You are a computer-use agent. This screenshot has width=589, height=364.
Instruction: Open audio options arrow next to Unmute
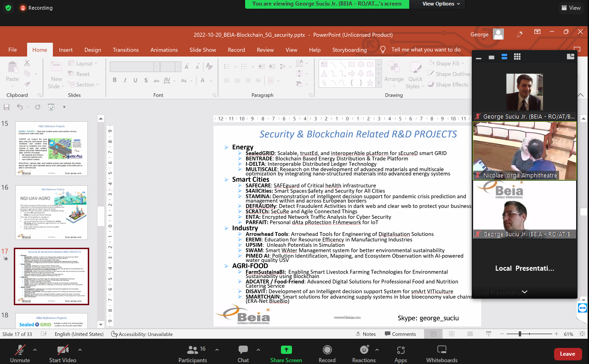36,349
